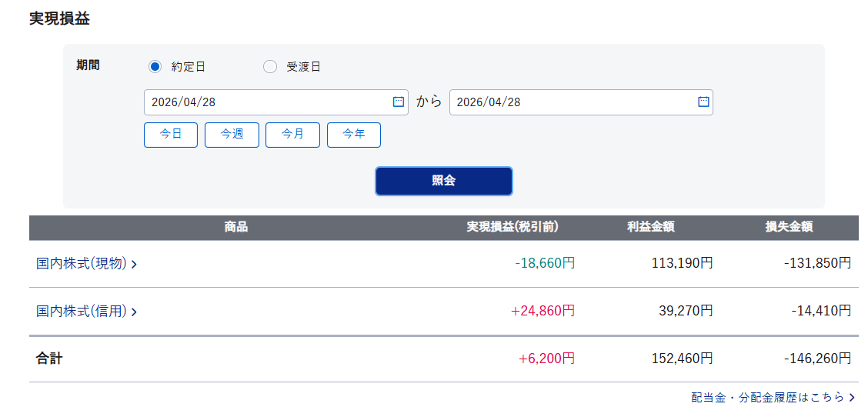
Task: Open the 国内株式(現物) details link
Action: point(81,264)
